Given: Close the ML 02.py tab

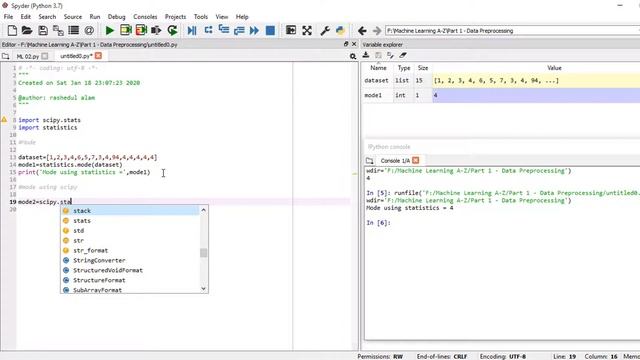Looking at the screenshot, I should (x=45, y=56).
